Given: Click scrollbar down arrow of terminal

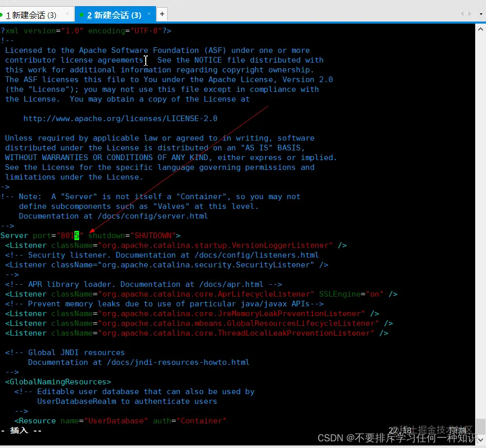Looking at the screenshot, I should [480, 440].
